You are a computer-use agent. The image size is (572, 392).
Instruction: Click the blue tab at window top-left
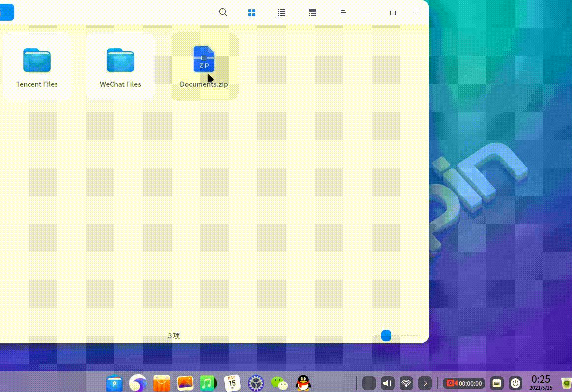pos(6,12)
